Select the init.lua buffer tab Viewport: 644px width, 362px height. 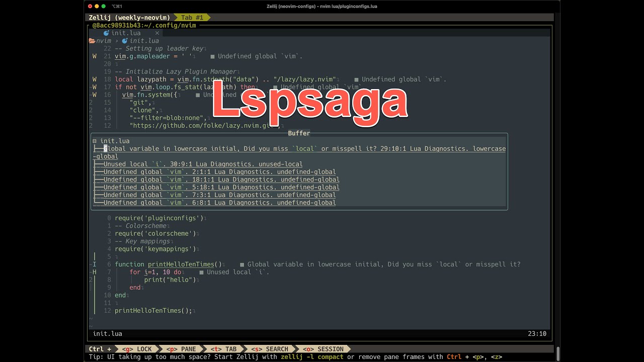pos(126,33)
